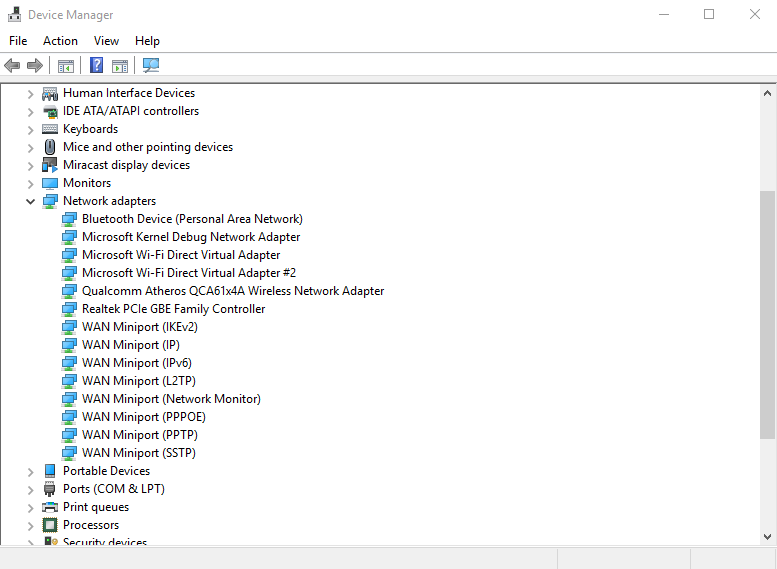Open the File menu
This screenshot has height=569, width=777.
click(18, 41)
